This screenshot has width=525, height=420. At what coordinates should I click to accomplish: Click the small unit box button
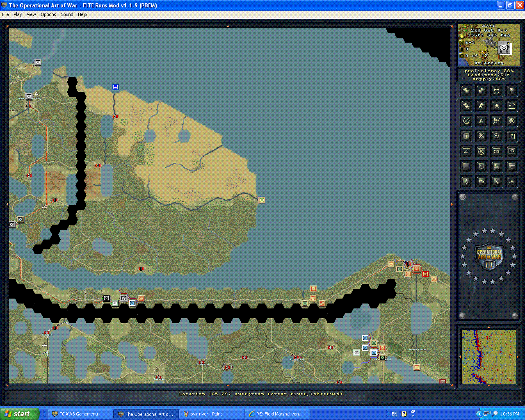(466, 136)
